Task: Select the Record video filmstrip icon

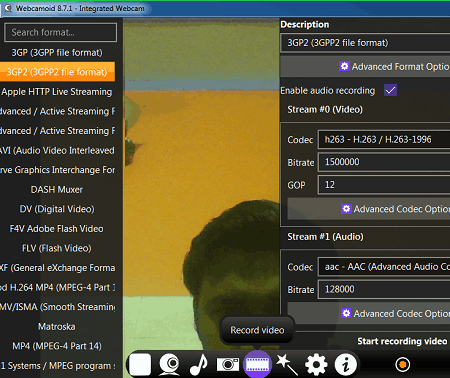Action: [257, 364]
